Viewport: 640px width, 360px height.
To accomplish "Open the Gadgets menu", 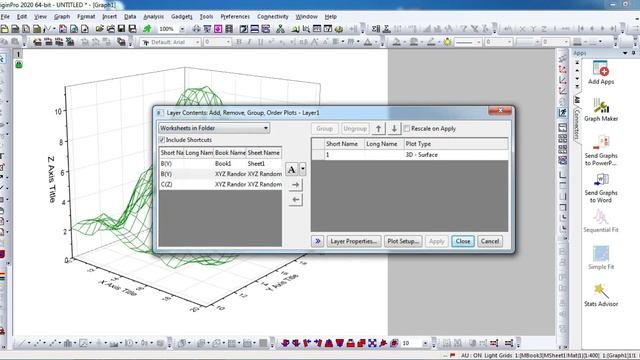I will tap(182, 17).
